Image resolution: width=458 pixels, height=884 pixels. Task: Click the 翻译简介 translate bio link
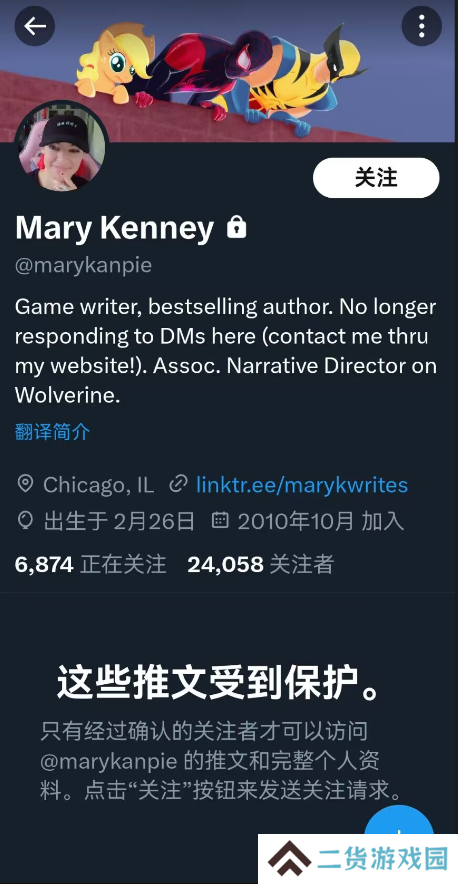coord(52,432)
